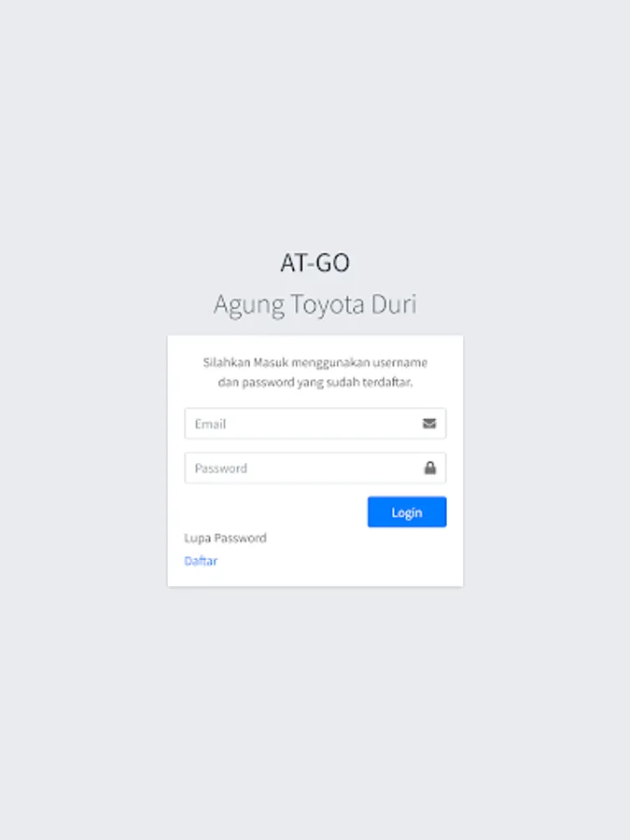Screen dimensions: 630x840
Task: Focus the Password input field
Action: click(x=315, y=469)
